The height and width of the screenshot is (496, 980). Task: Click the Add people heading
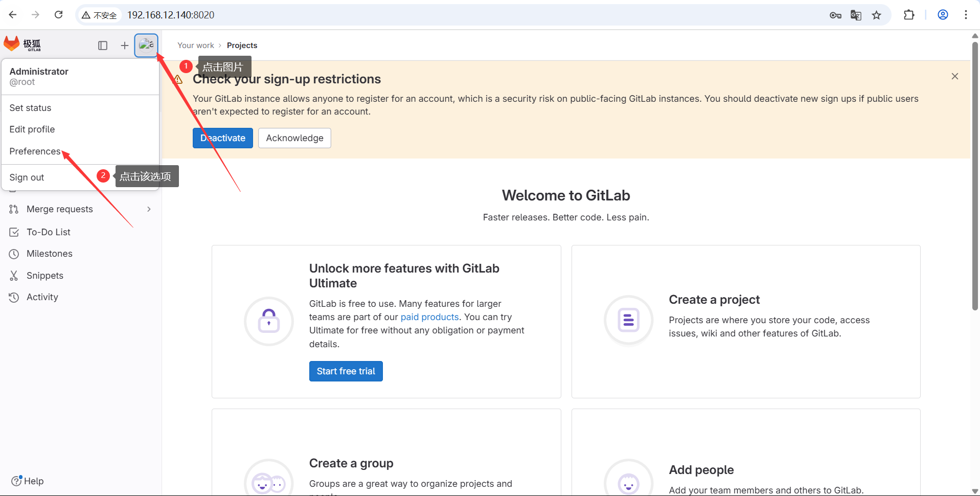(701, 470)
